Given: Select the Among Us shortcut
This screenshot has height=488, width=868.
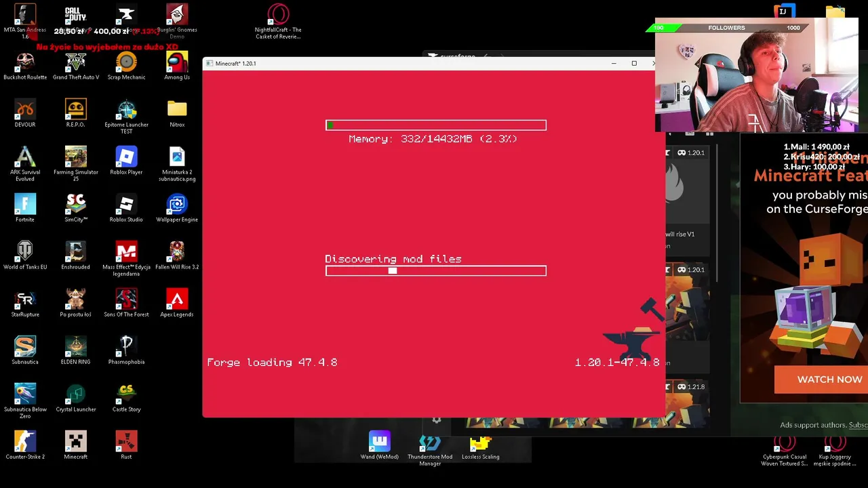Looking at the screenshot, I should click(x=177, y=66).
